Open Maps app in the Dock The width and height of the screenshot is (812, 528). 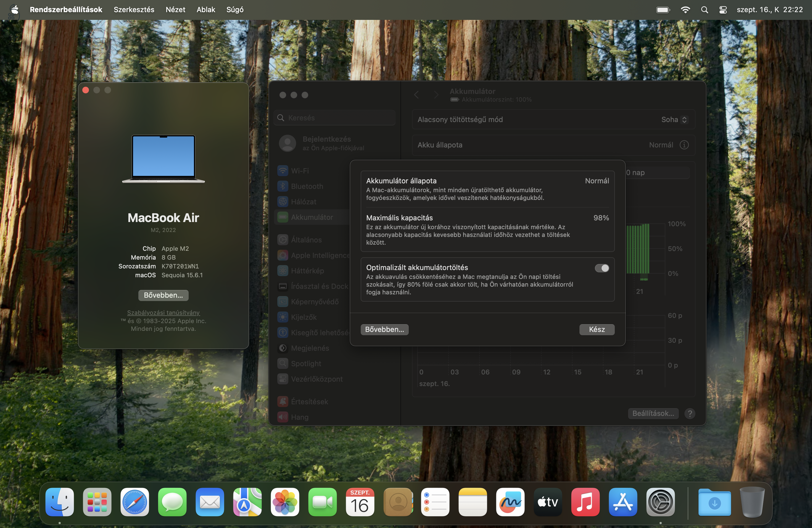(247, 502)
